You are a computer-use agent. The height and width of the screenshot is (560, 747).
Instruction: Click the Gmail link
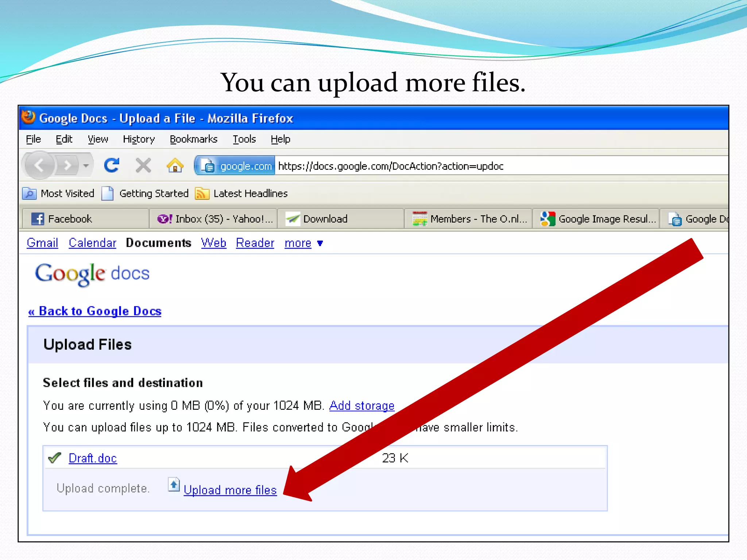pyautogui.click(x=42, y=243)
